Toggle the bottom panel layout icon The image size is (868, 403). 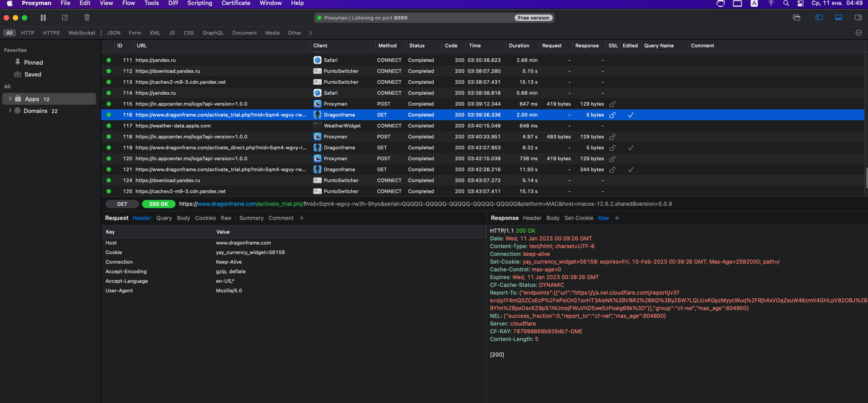pos(838,18)
